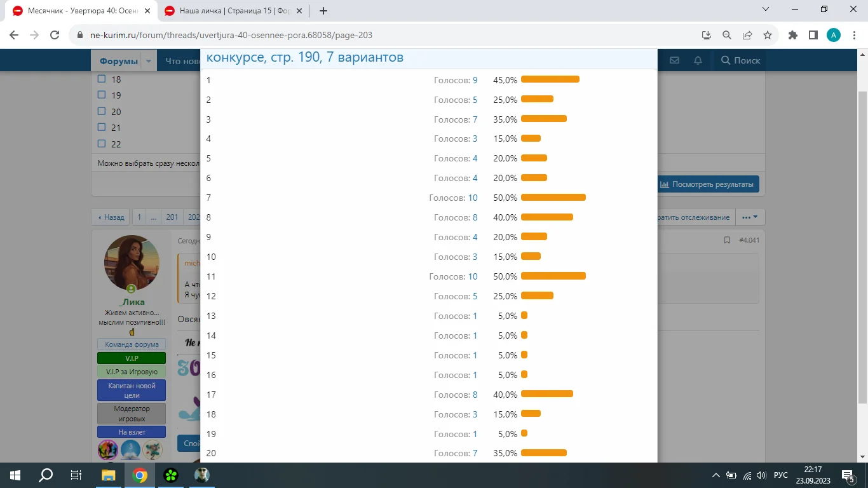Image resolution: width=868 pixels, height=488 pixels.
Task: Open voters list for option 12 (5 votes)
Action: (x=475, y=296)
